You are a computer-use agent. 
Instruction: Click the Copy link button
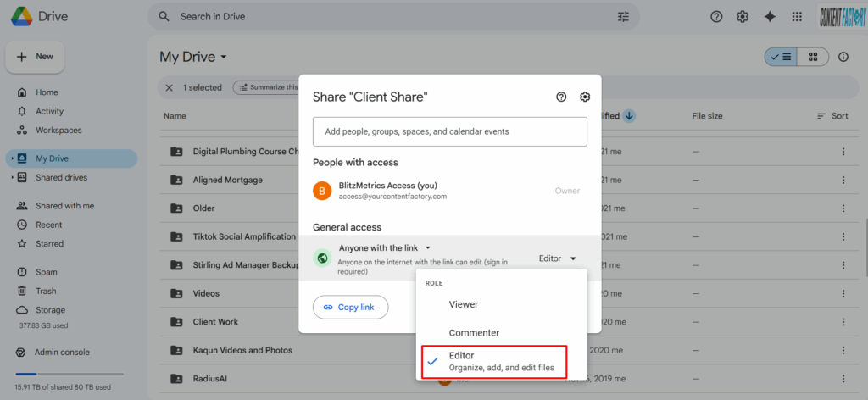pos(350,307)
